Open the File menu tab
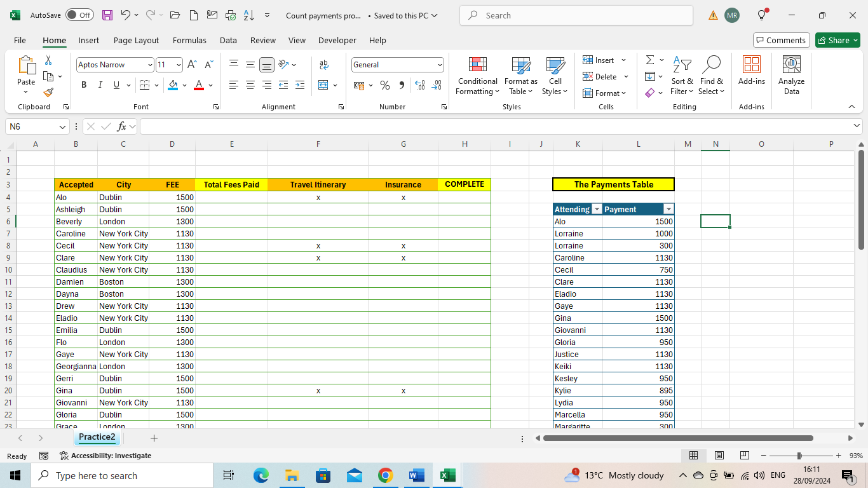This screenshot has height=488, width=868. 20,40
